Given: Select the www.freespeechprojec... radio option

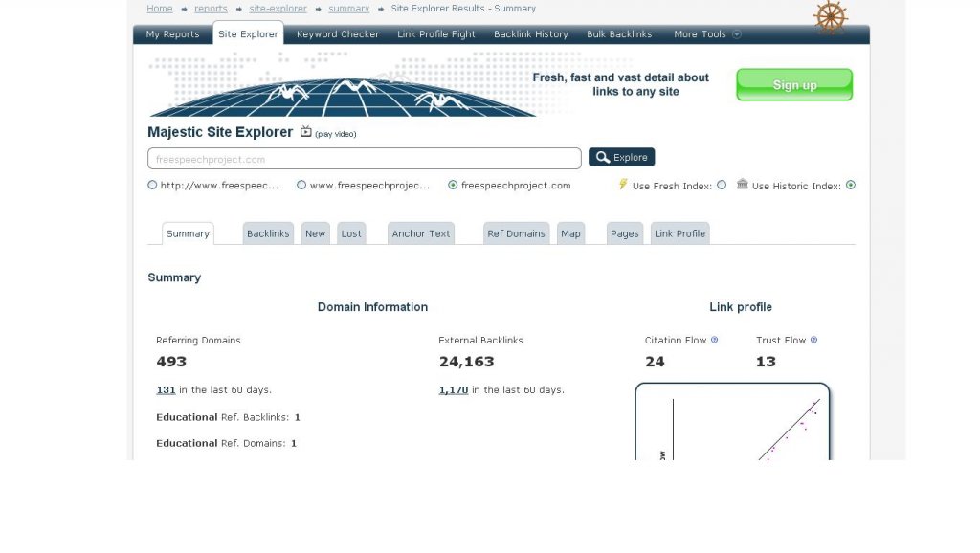Looking at the screenshot, I should (301, 185).
